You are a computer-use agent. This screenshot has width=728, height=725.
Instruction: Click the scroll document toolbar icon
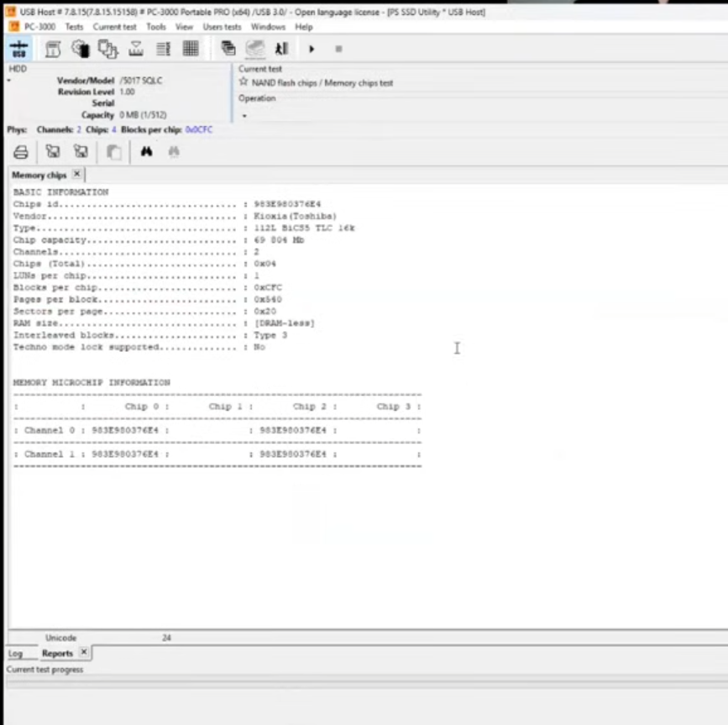coord(52,49)
